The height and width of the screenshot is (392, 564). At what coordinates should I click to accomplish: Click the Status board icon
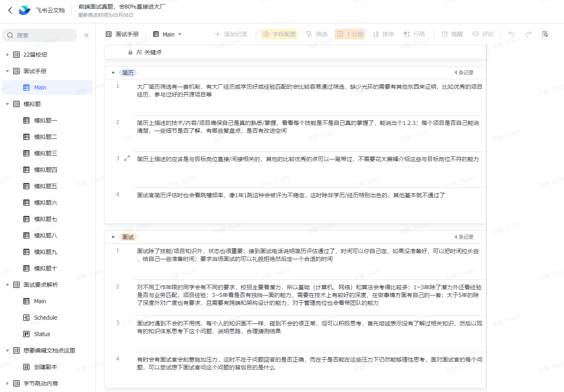(x=26, y=334)
